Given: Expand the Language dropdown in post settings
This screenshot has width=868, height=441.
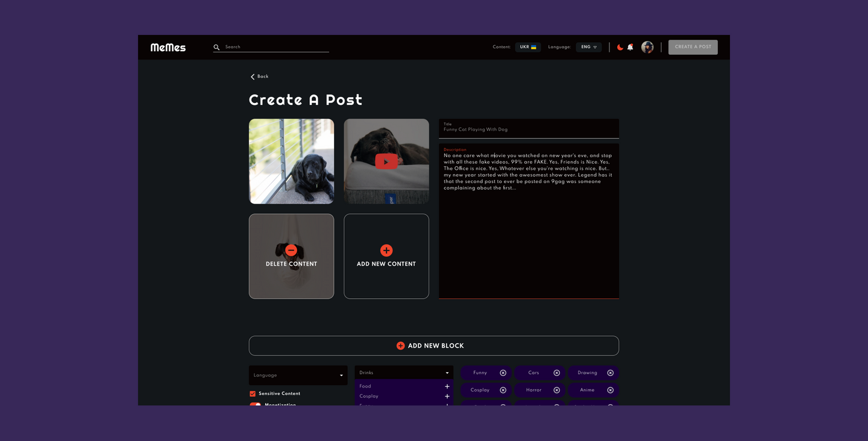Looking at the screenshot, I should tap(298, 375).
